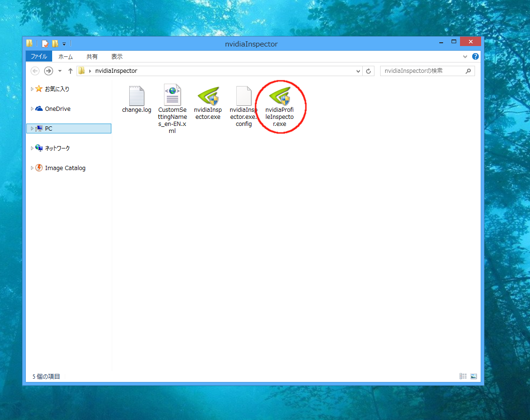Maximize the nvidiaInspector window
Screen dimensions: 530x420
tap(454, 41)
